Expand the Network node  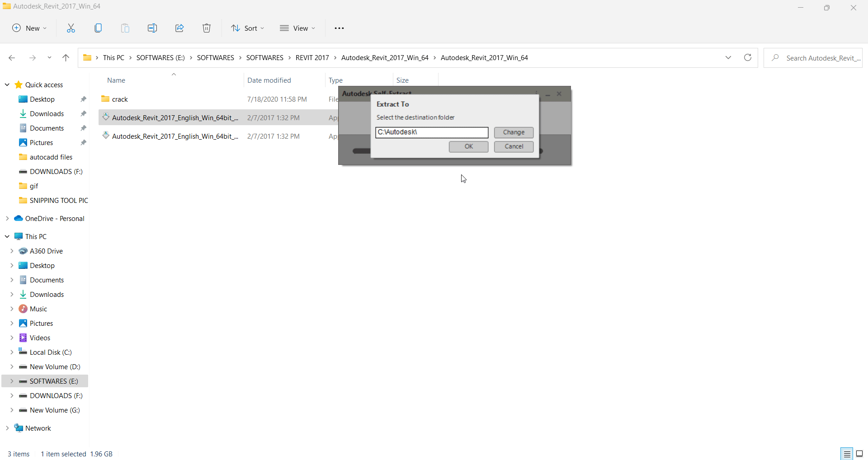click(7, 428)
